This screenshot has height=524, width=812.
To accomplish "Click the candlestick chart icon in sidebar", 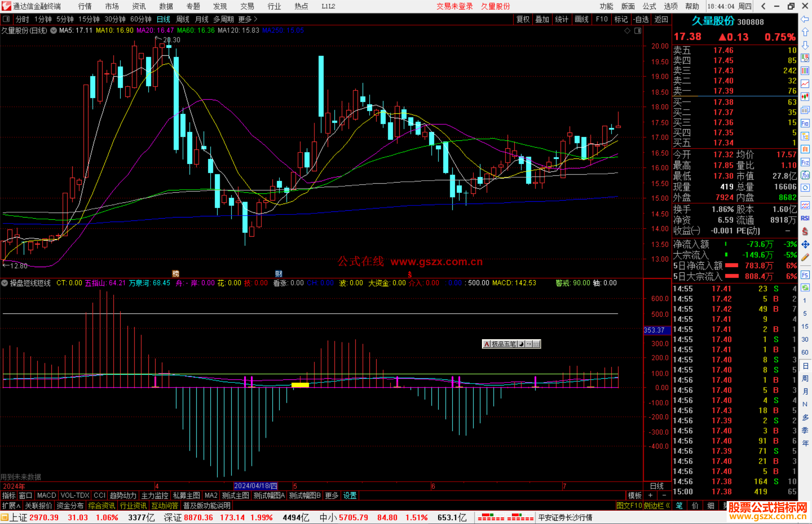I will click(x=805, y=97).
